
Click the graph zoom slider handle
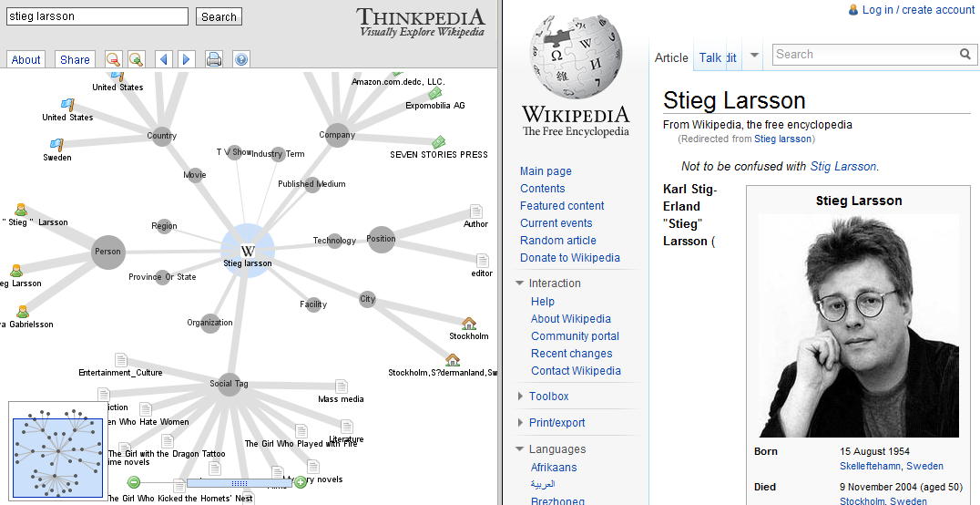[240, 483]
